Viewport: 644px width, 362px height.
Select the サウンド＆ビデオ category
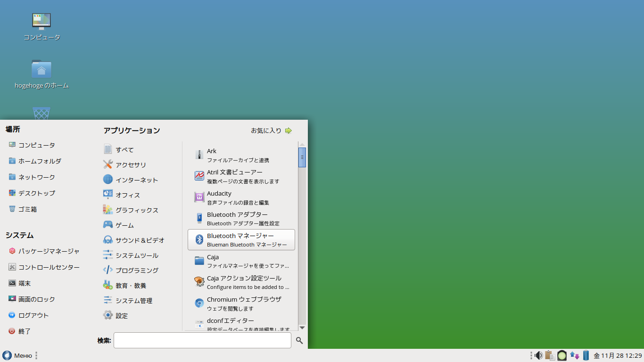point(134,240)
